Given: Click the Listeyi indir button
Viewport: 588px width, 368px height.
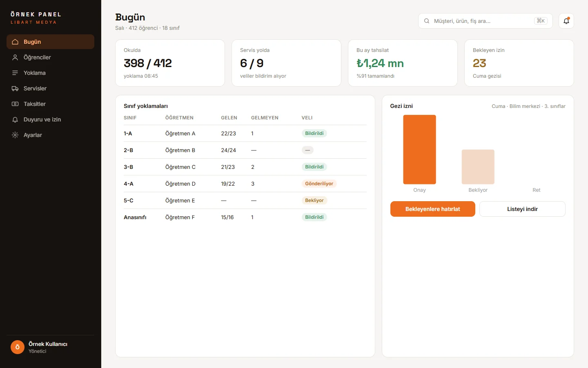Looking at the screenshot, I should [522, 209].
